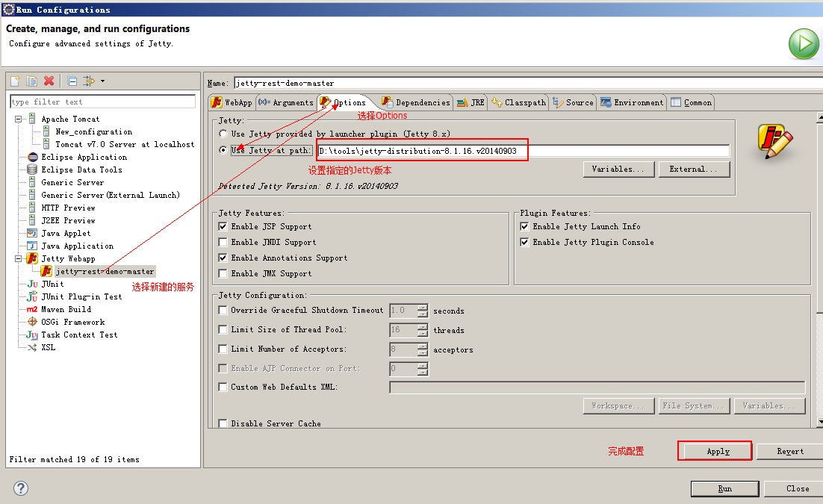Toggle Enable JNDI Support checkbox
The height and width of the screenshot is (504, 823).
[x=223, y=242]
